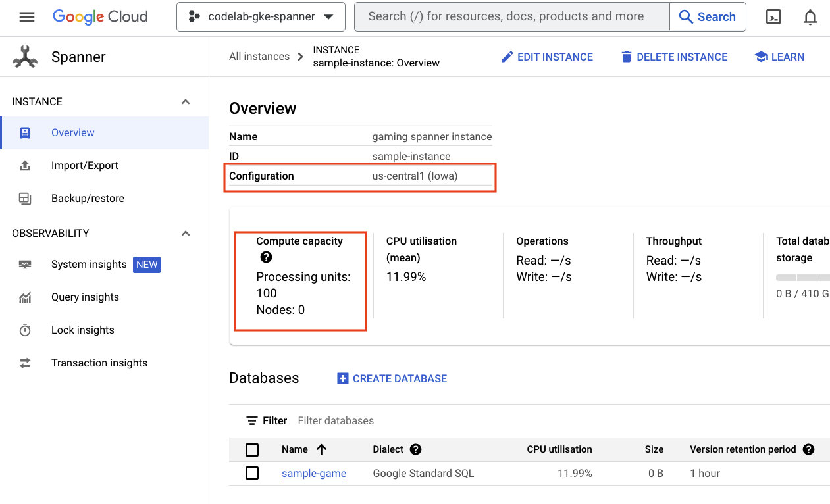This screenshot has width=830, height=504.
Task: Collapse the INSTANCE sidebar section
Action: click(x=186, y=102)
